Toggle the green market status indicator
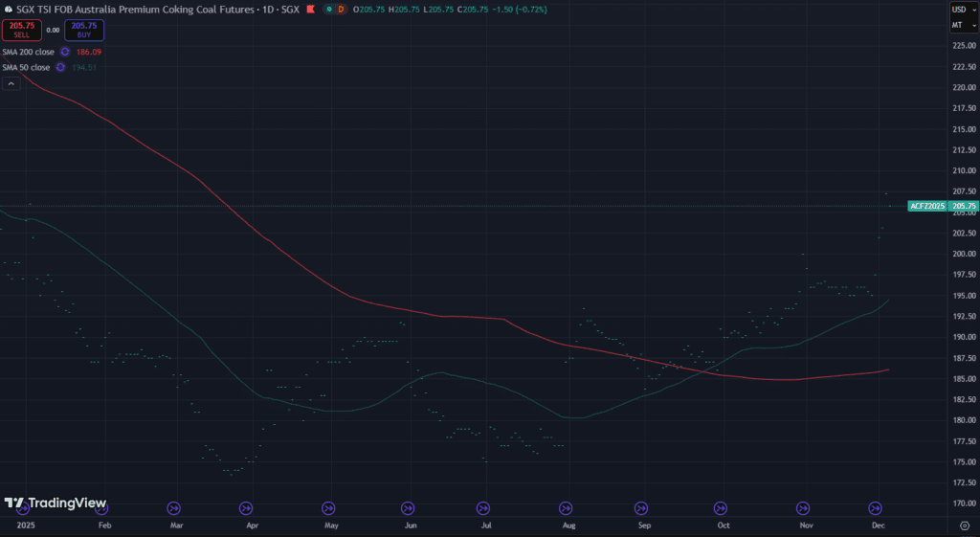980x537 pixels. pos(329,9)
